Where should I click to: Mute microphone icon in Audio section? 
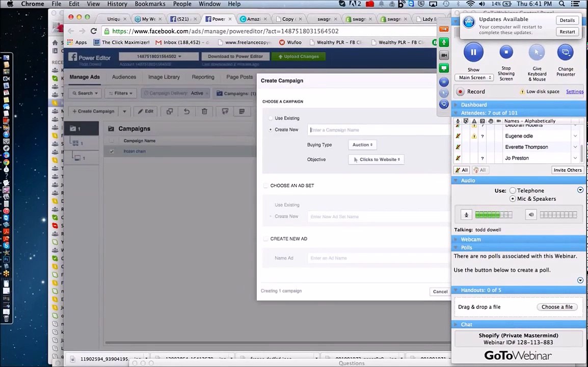[x=466, y=215]
